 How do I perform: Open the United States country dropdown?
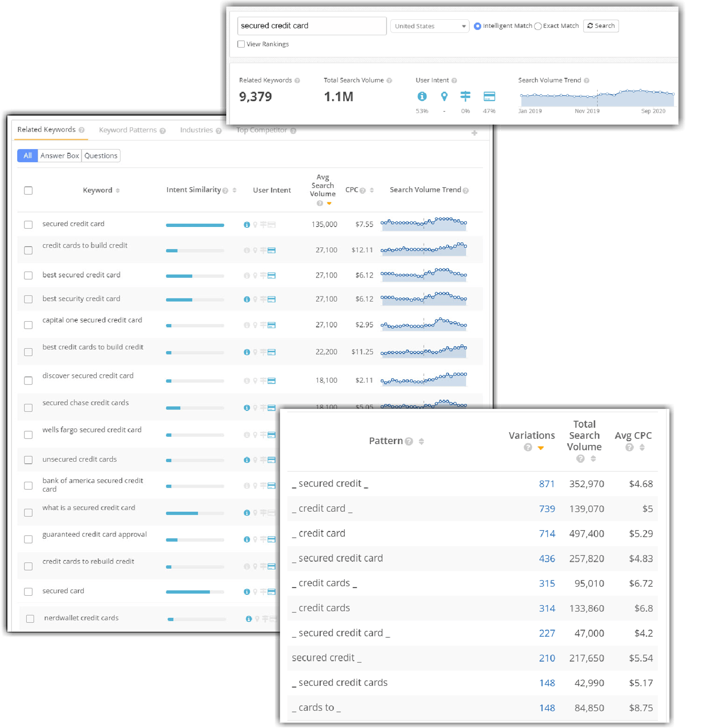[x=430, y=26]
